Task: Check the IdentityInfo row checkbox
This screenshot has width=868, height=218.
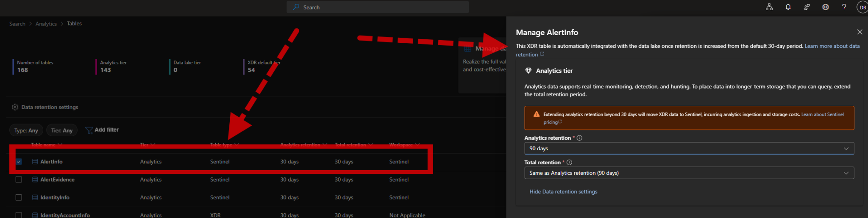Action: (x=19, y=197)
